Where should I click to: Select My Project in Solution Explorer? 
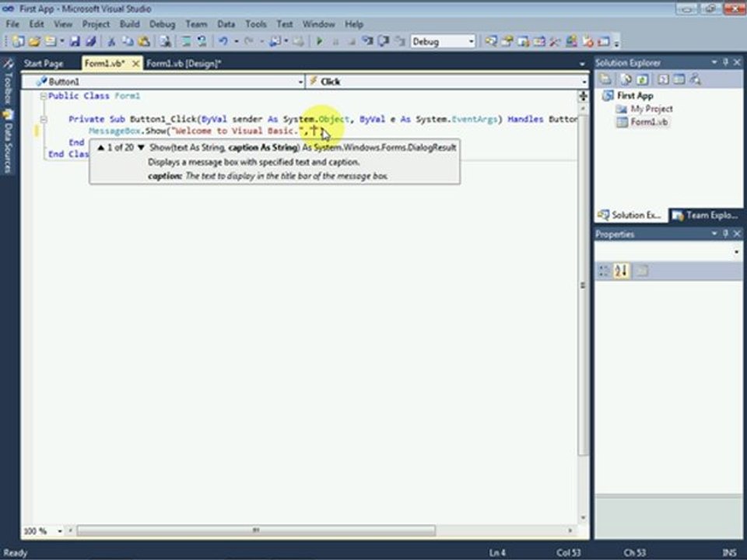(x=651, y=109)
